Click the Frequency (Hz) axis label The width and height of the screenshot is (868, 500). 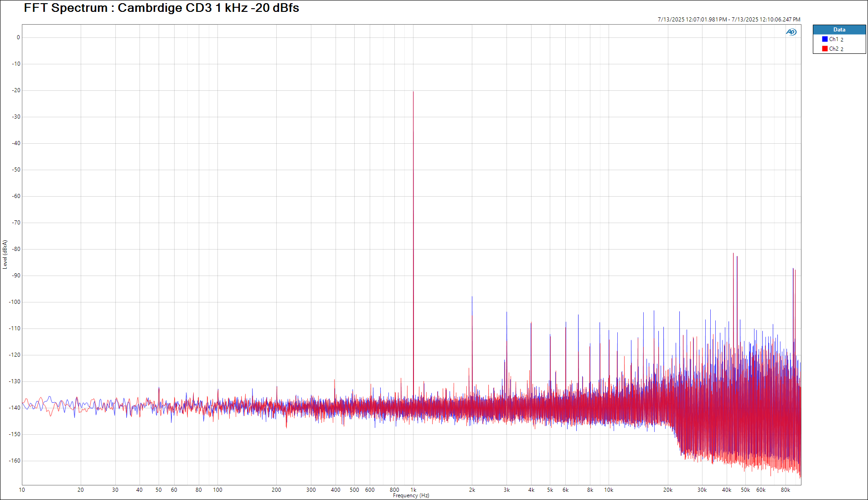411,495
